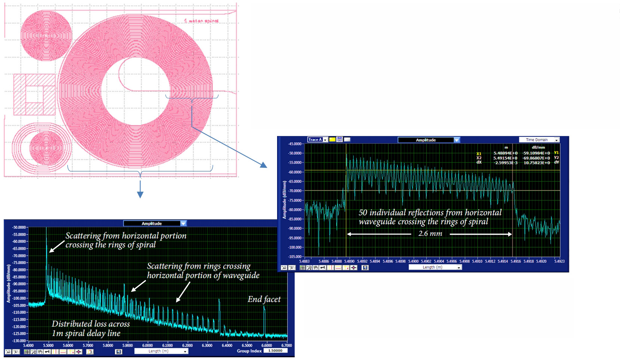Toggle X-axis autoscale lock in the right graph
The image size is (620, 364).
284,268
